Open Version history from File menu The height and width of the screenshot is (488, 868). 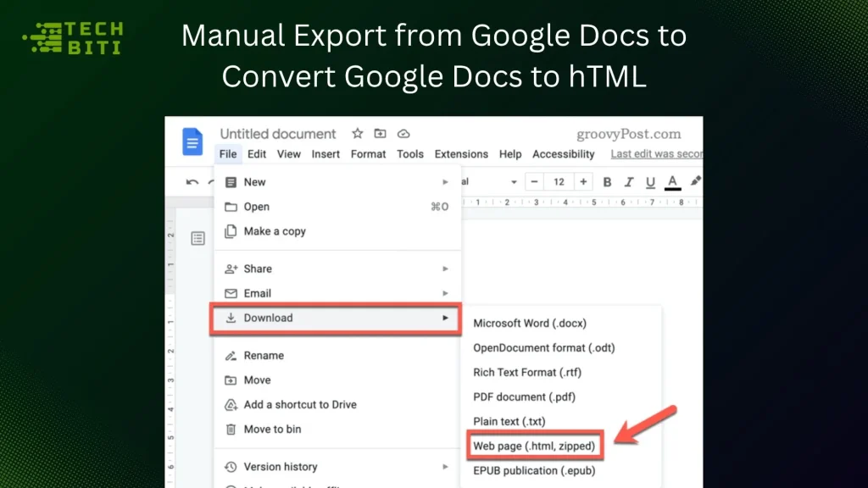coord(280,466)
